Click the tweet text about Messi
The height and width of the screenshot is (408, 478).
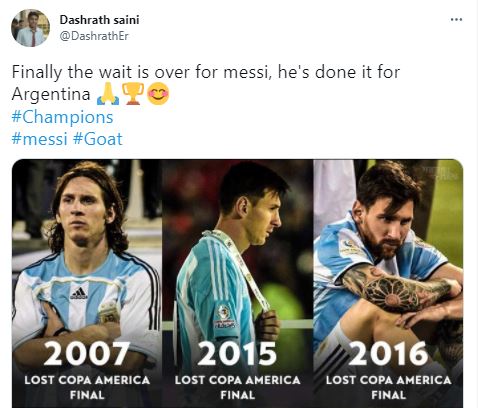(x=206, y=83)
